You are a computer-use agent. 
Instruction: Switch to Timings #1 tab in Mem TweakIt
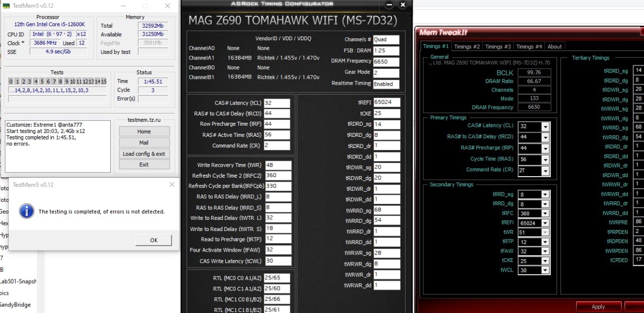[x=435, y=46]
